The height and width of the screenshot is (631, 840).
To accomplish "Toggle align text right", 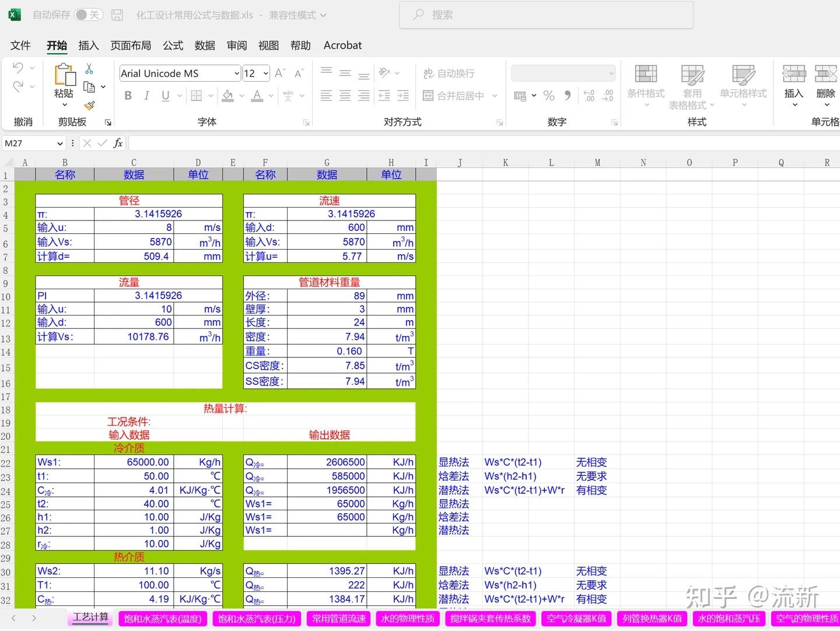I will [x=364, y=96].
